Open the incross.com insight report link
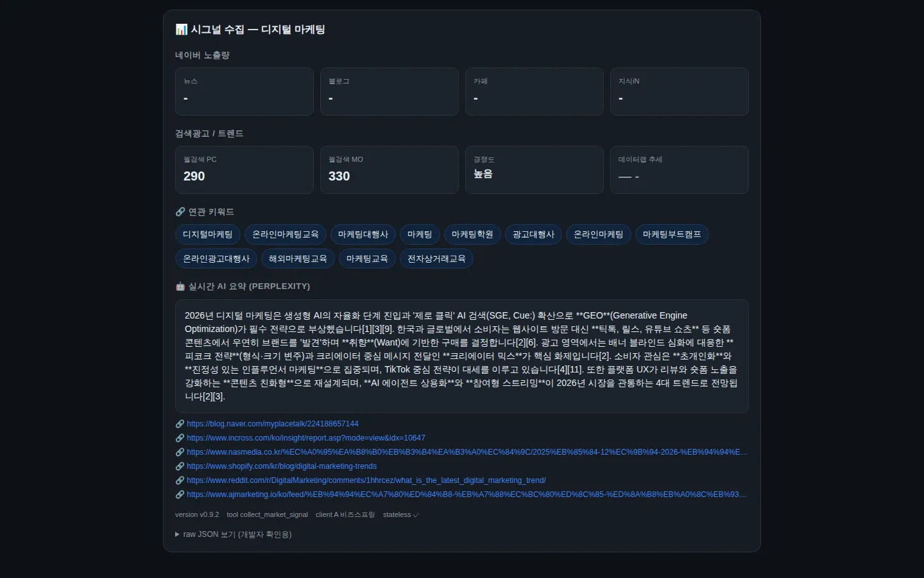Viewport: 924px width, 578px height. (306, 438)
